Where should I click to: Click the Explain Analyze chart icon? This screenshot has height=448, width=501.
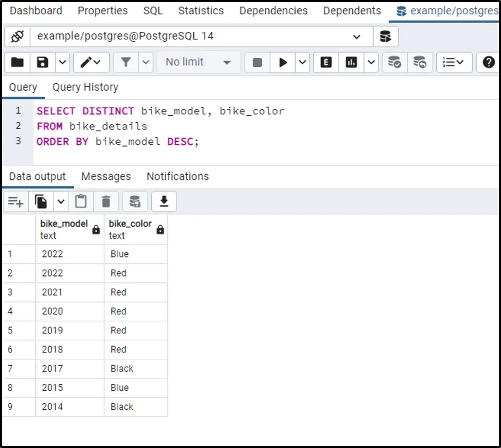pyautogui.click(x=351, y=63)
